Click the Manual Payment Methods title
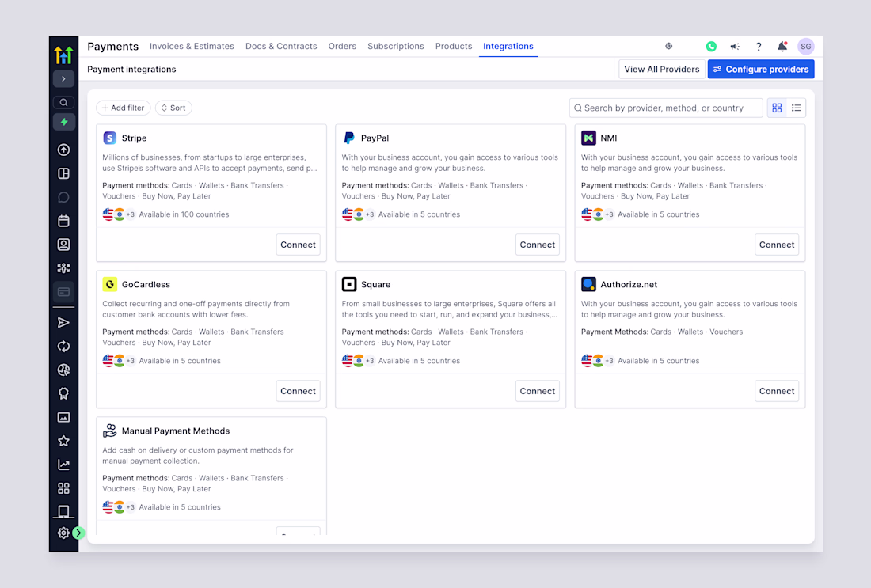871x588 pixels. [176, 431]
